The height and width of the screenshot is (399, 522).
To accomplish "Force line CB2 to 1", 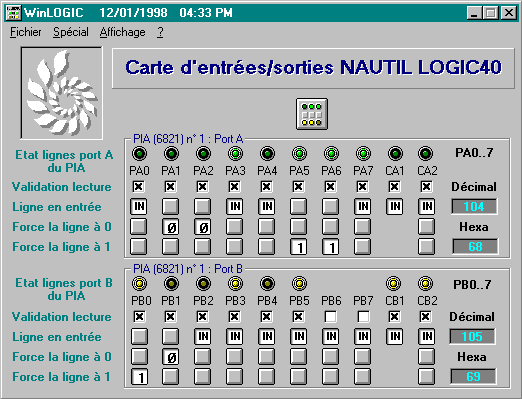I will pyautogui.click(x=426, y=377).
